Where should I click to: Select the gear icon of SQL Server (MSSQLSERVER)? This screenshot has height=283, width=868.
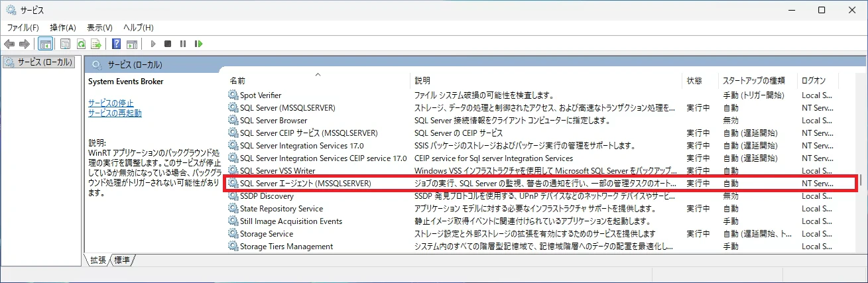click(233, 108)
